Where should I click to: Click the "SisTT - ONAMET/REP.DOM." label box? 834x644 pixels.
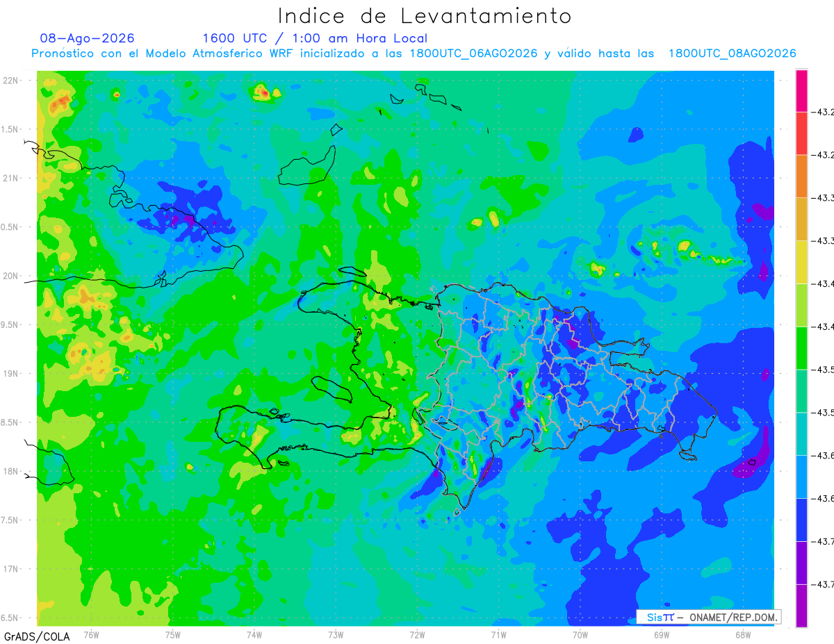[x=709, y=617]
